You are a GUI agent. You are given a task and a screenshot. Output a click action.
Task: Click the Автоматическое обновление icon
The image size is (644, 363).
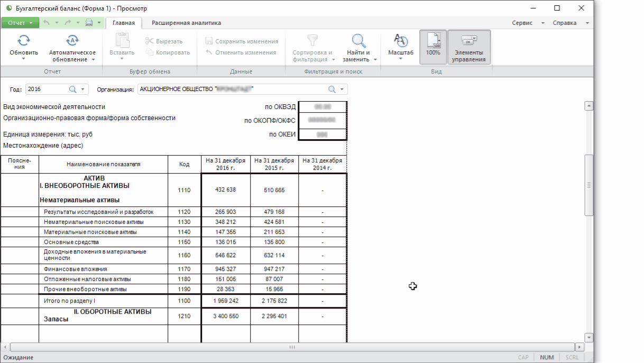(72, 40)
